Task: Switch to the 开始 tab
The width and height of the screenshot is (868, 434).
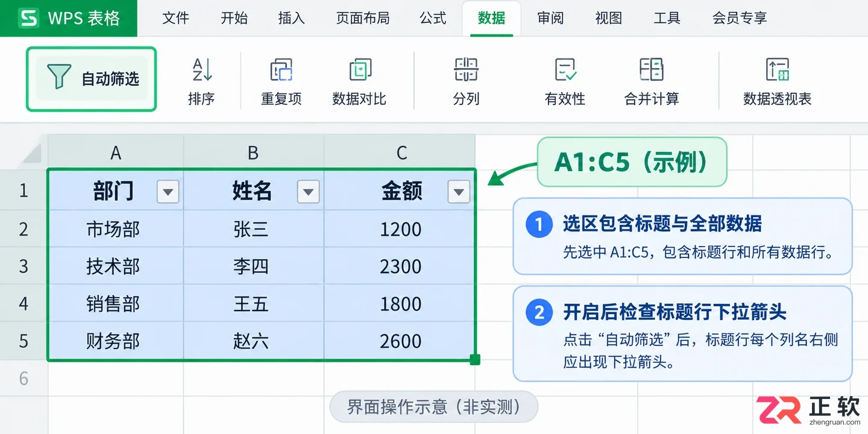Action: (x=234, y=18)
